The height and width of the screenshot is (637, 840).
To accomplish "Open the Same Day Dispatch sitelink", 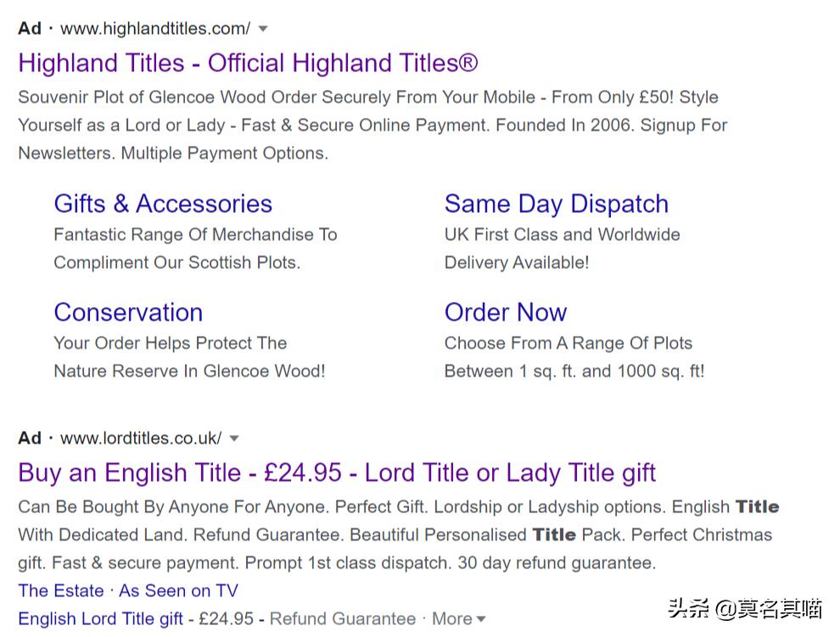I will pyautogui.click(x=556, y=204).
